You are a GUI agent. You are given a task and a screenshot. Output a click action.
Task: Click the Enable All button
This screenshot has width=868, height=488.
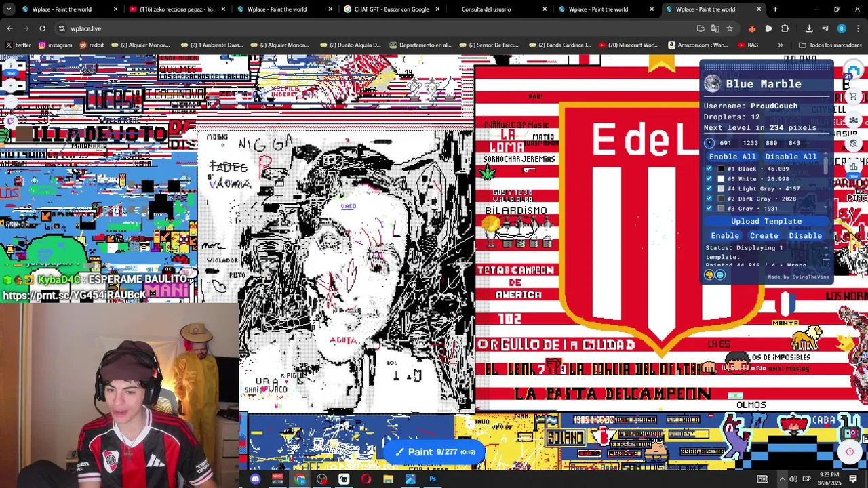click(x=732, y=157)
